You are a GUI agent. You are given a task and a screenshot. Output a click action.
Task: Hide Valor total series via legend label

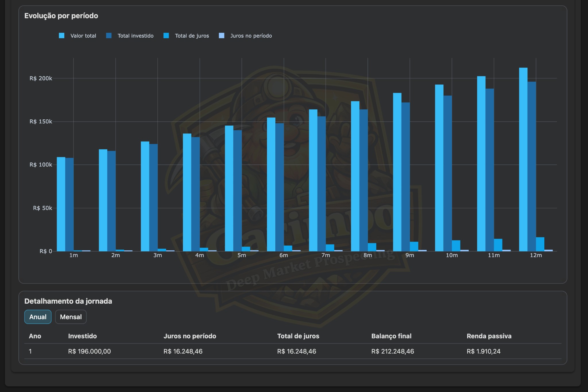click(x=83, y=36)
